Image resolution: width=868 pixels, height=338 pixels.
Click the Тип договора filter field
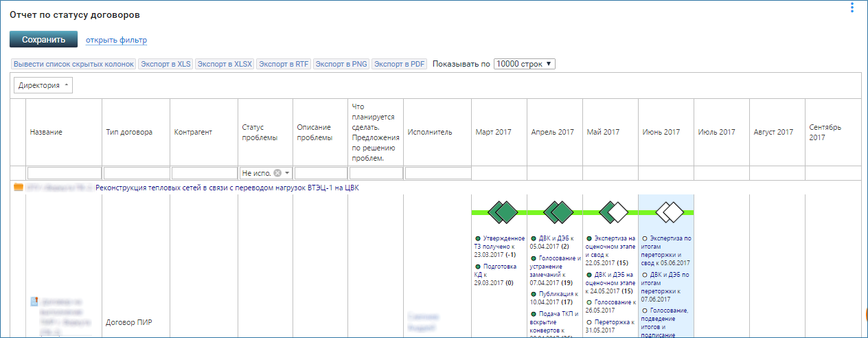pyautogui.click(x=136, y=173)
